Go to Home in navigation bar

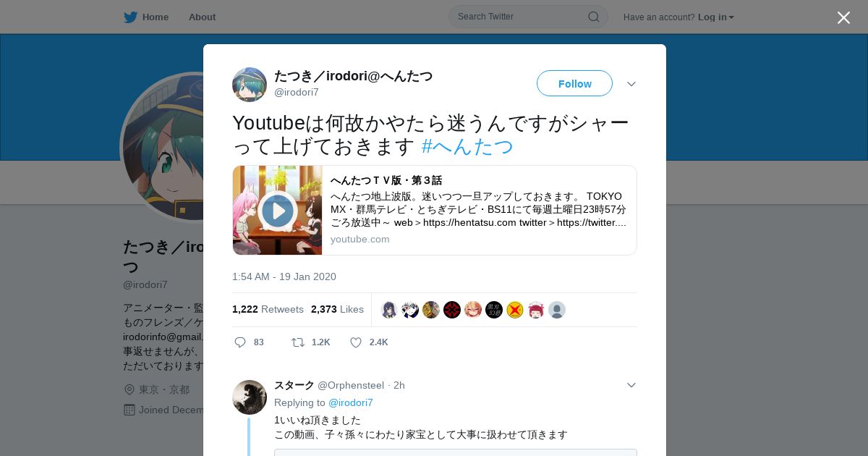(x=146, y=17)
